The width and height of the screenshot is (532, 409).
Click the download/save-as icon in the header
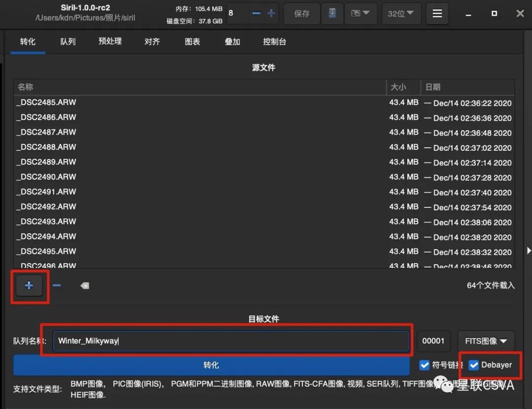[332, 14]
